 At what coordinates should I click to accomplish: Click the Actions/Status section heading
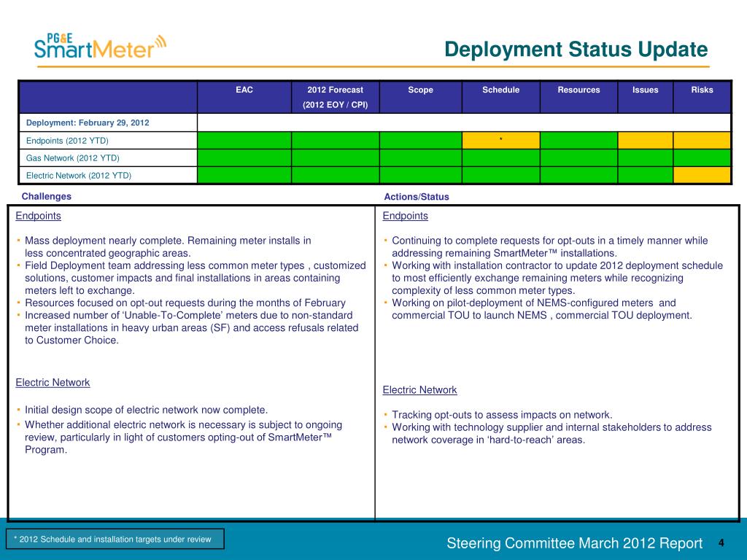[x=417, y=197]
